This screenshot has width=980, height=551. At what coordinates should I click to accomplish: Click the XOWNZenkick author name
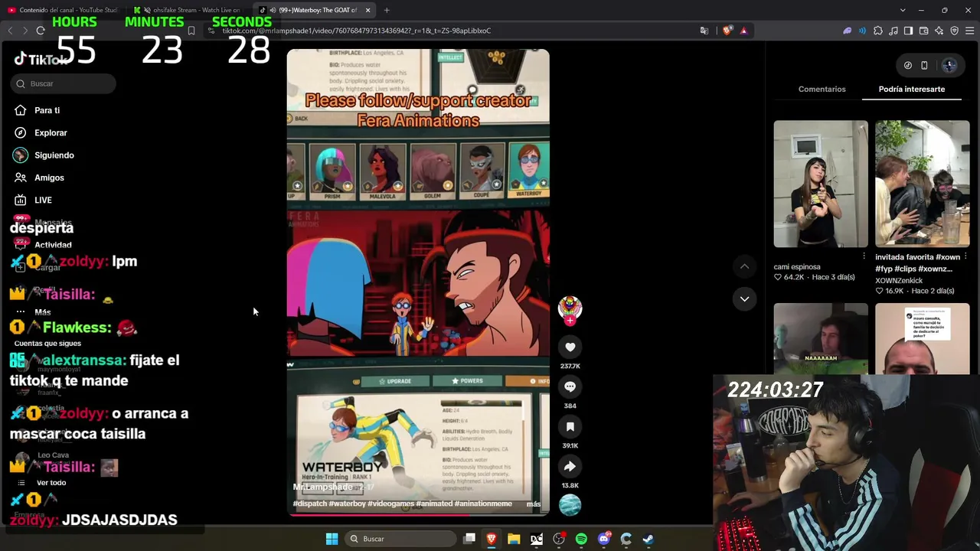[x=899, y=280]
